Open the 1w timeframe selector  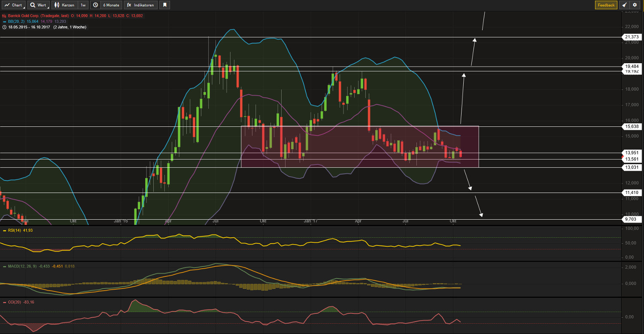pyautogui.click(x=82, y=5)
